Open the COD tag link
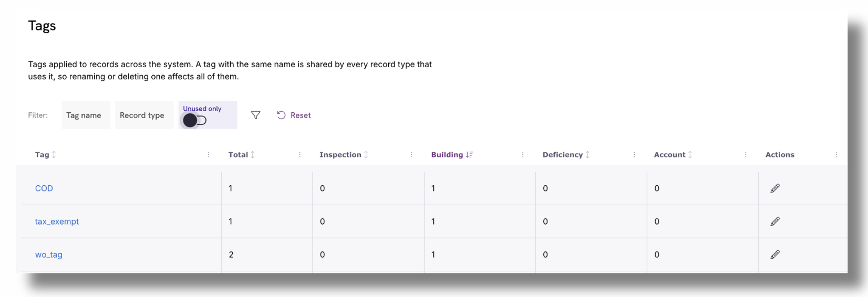The width and height of the screenshot is (868, 297). click(x=44, y=188)
